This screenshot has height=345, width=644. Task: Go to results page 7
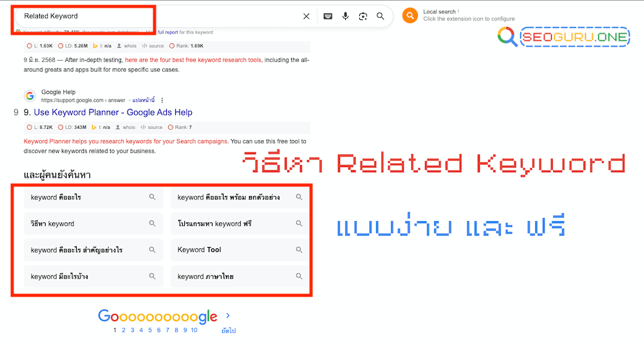(167, 330)
